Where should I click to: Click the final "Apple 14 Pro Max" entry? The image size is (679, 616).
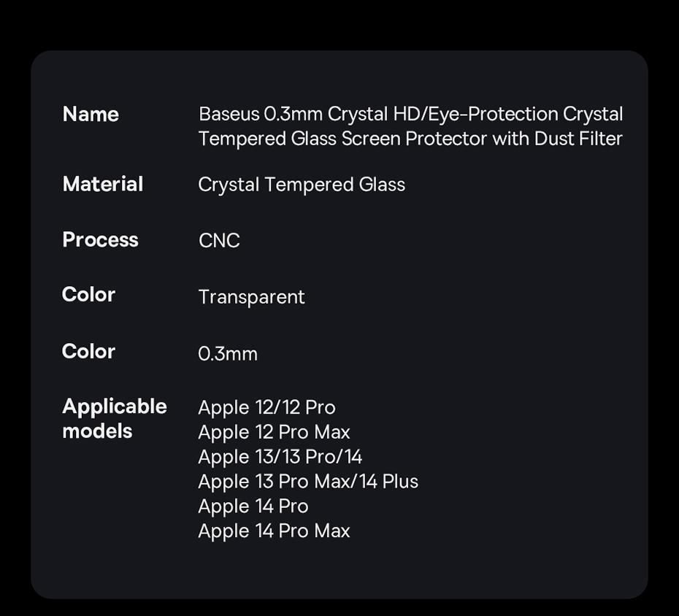[274, 531]
